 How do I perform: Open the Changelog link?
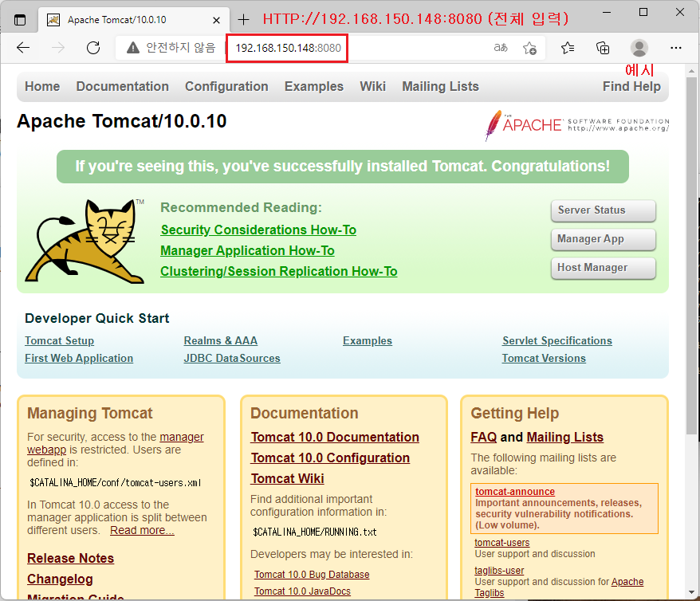(60, 579)
